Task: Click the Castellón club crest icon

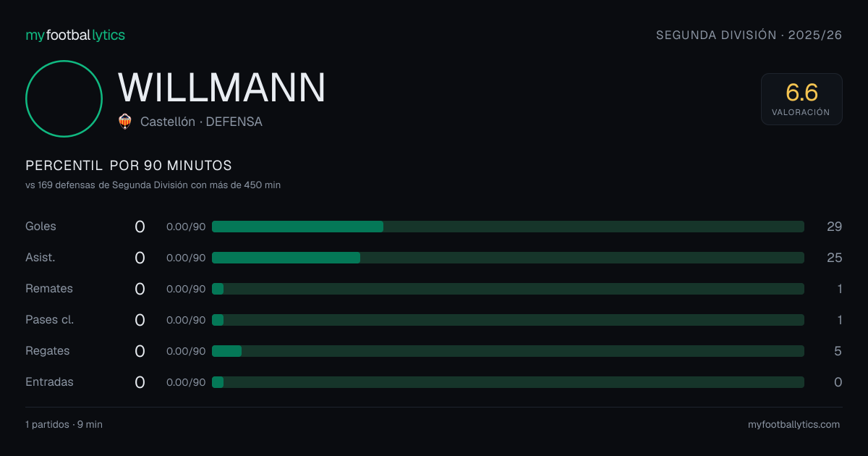Action: 125,122
